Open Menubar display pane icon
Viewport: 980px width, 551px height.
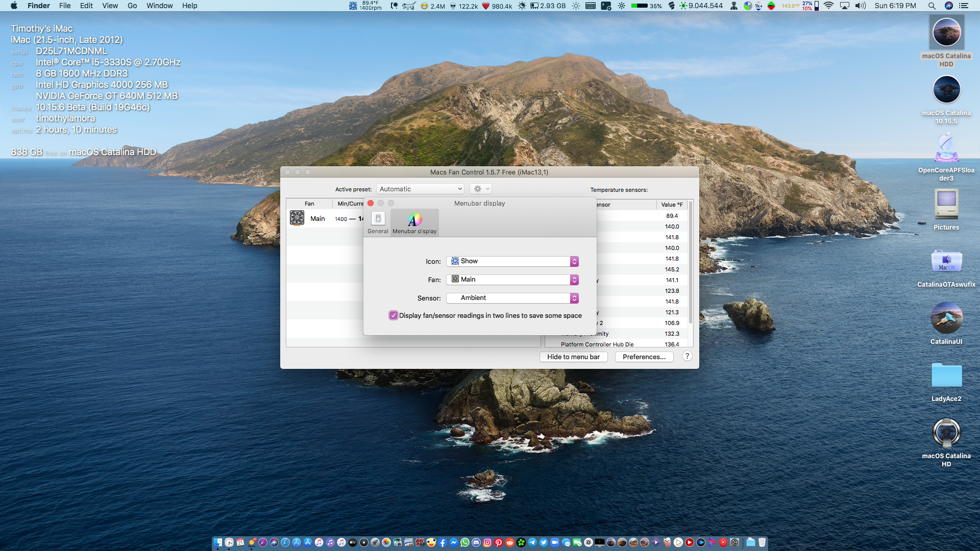[x=414, y=222]
